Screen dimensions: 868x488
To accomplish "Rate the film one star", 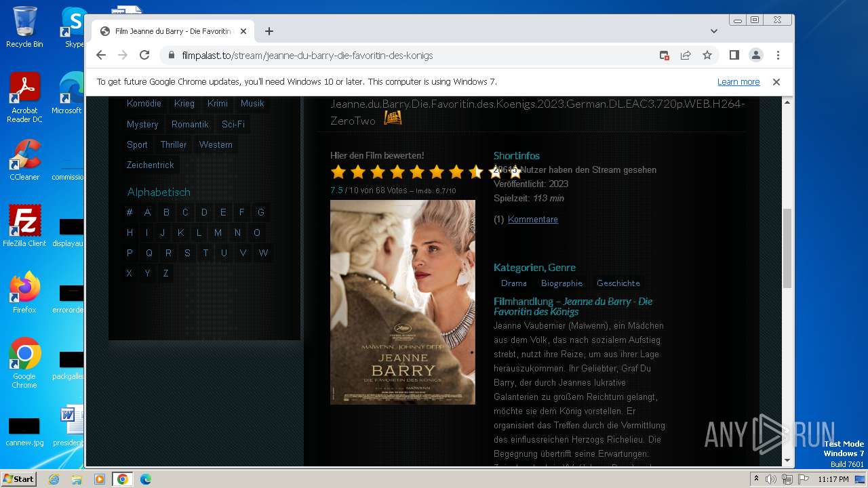I will [x=338, y=172].
